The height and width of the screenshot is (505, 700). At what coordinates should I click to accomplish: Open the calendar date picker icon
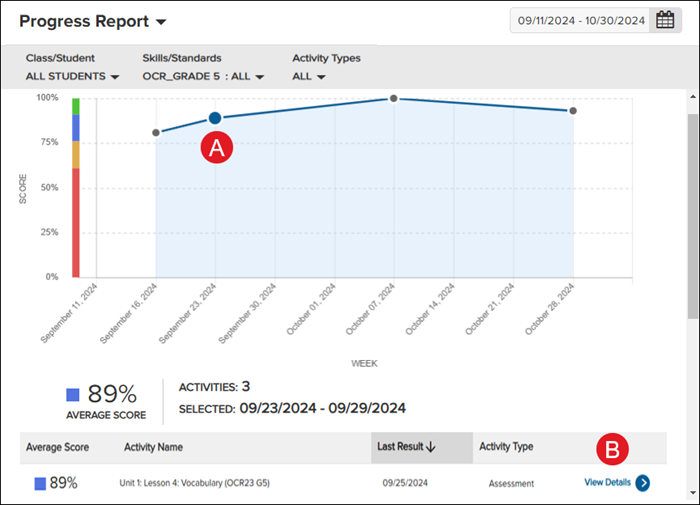pos(665,20)
